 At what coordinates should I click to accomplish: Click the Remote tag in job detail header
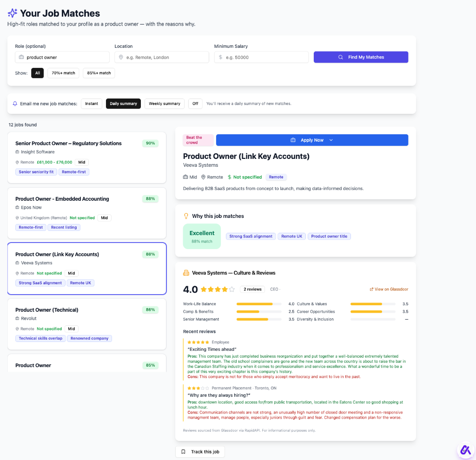point(276,177)
